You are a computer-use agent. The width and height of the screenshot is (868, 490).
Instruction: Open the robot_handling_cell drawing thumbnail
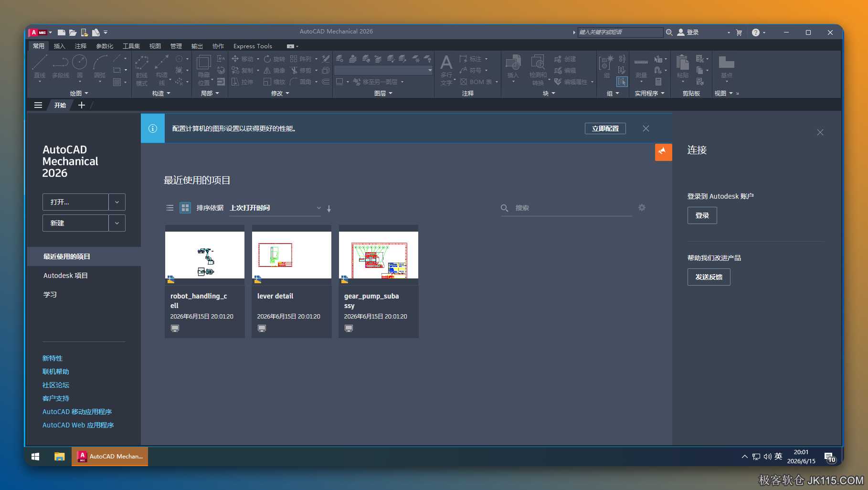pyautogui.click(x=205, y=255)
